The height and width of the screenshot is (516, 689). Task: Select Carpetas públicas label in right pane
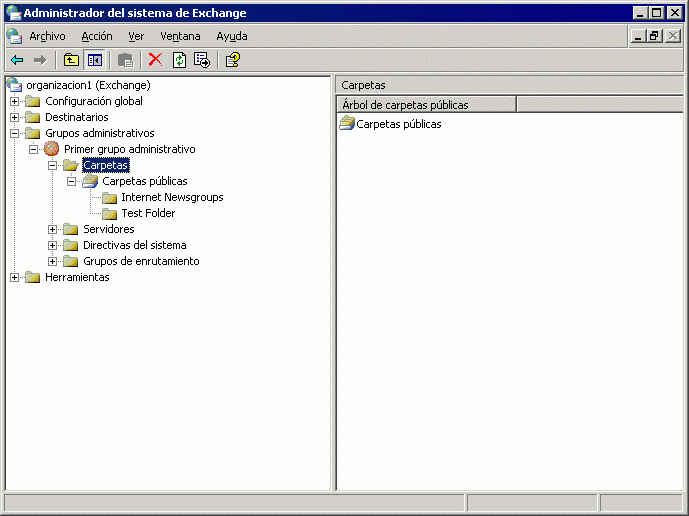(x=399, y=124)
